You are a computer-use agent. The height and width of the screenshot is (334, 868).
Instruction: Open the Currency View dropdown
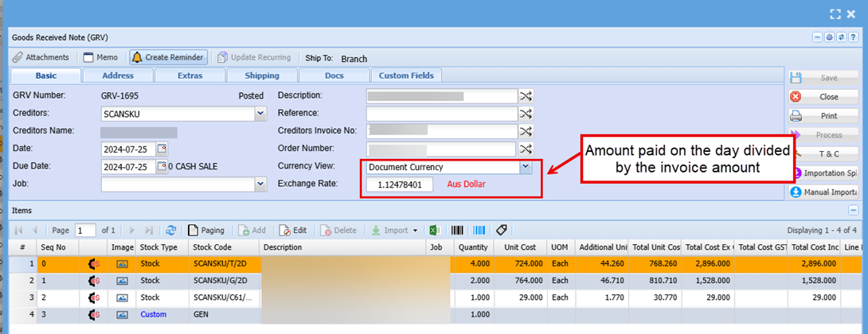click(x=525, y=167)
